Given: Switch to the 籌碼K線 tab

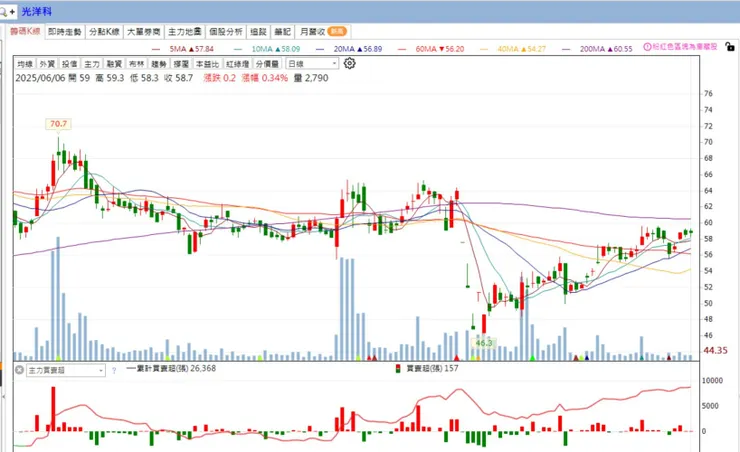Looking at the screenshot, I should (25, 32).
